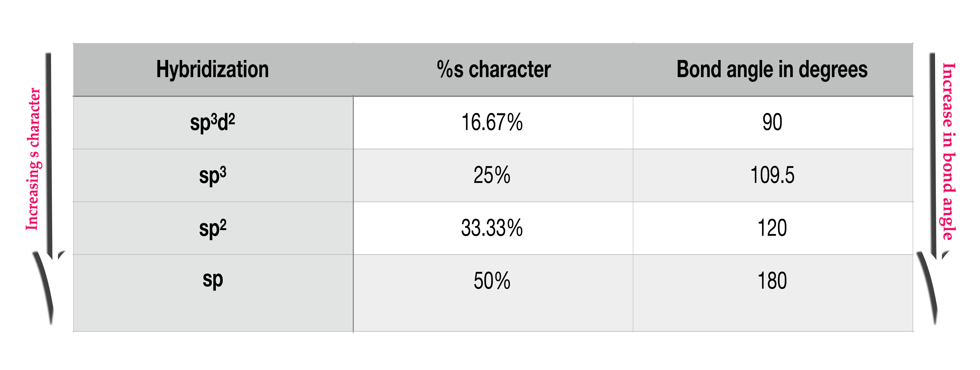Click the 16.67% s character value
980x370 pixels.
pyautogui.click(x=492, y=123)
